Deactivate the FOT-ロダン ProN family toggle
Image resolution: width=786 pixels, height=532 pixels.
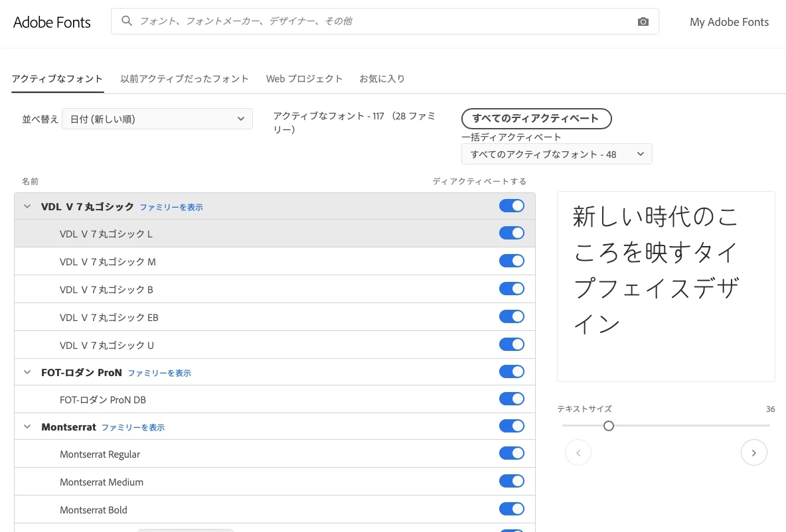(512, 371)
